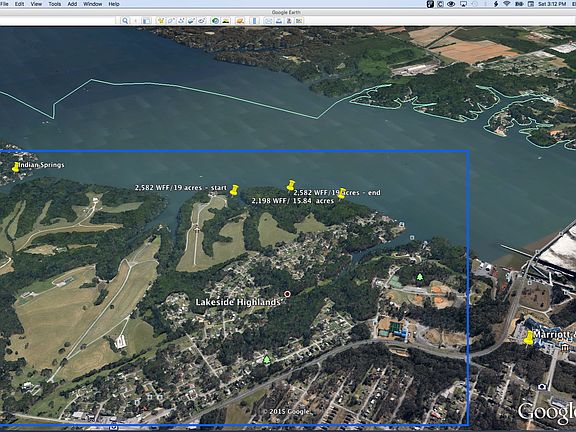The height and width of the screenshot is (432, 576).
Task: Click the Marriott yellow pushpin placemark
Action: tap(529, 338)
